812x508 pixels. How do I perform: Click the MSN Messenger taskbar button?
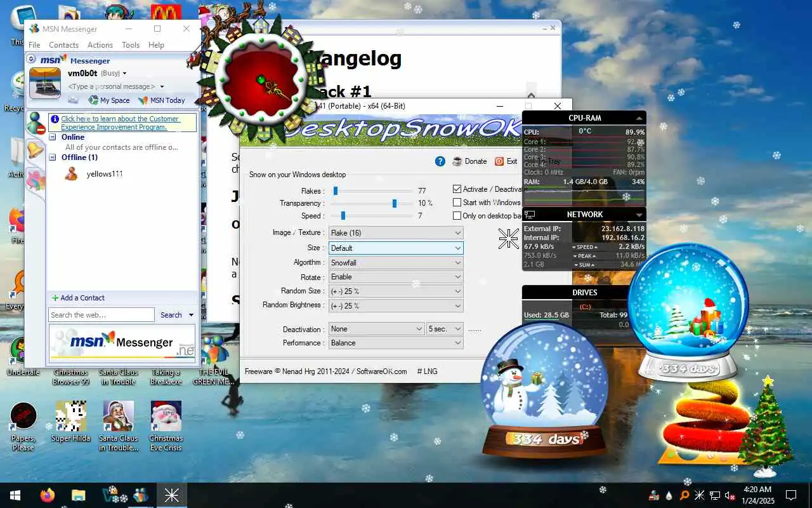coord(140,495)
